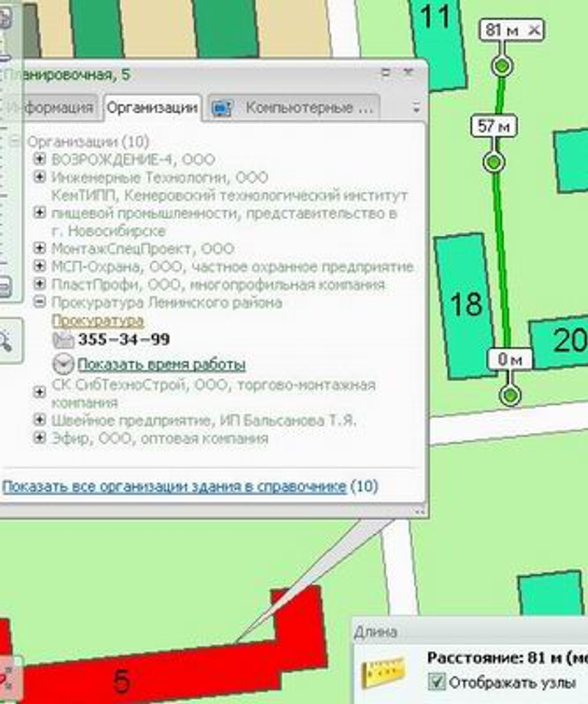Click Показать время работы link
The width and height of the screenshot is (588, 704).
(161, 364)
